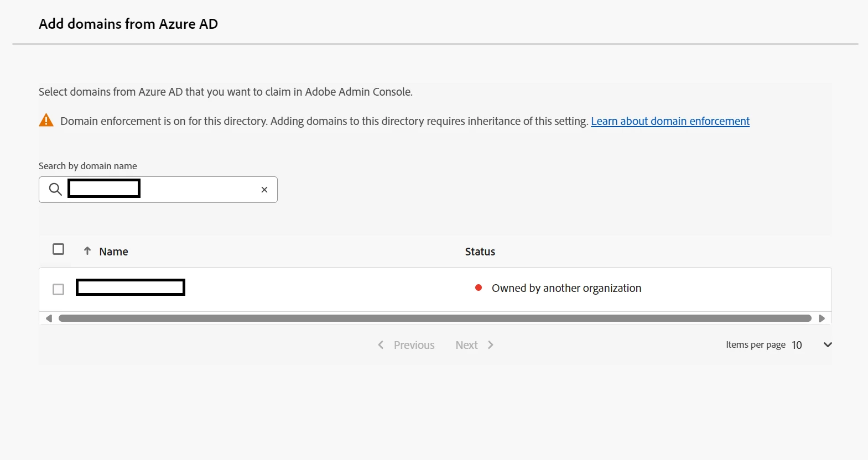Click the sort ascending arrow icon
This screenshot has width=868, height=460.
[x=87, y=251]
